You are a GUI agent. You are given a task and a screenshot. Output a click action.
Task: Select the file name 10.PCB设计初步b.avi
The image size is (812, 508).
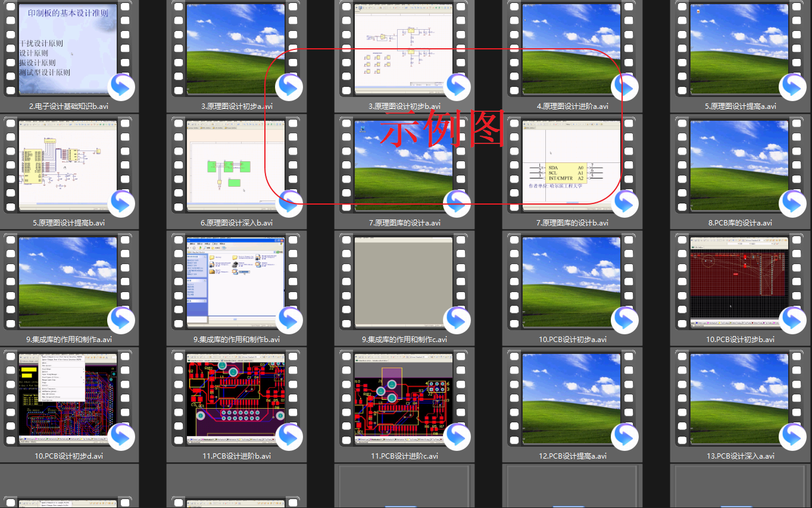pos(741,340)
